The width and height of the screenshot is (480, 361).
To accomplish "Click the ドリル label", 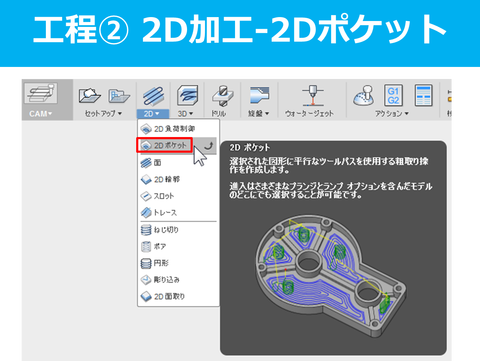I will tap(219, 114).
